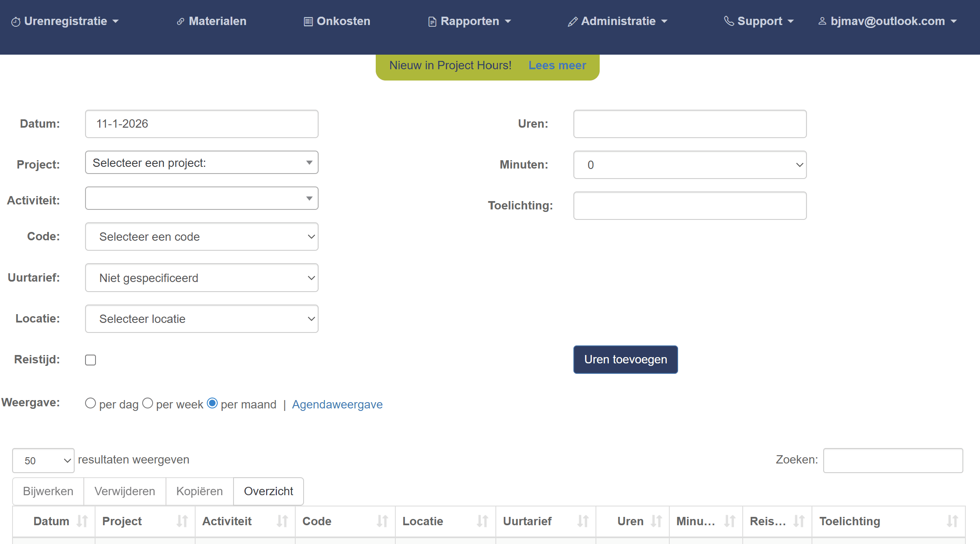Click the list icon beside Onkosten
980x544 pixels.
(308, 22)
